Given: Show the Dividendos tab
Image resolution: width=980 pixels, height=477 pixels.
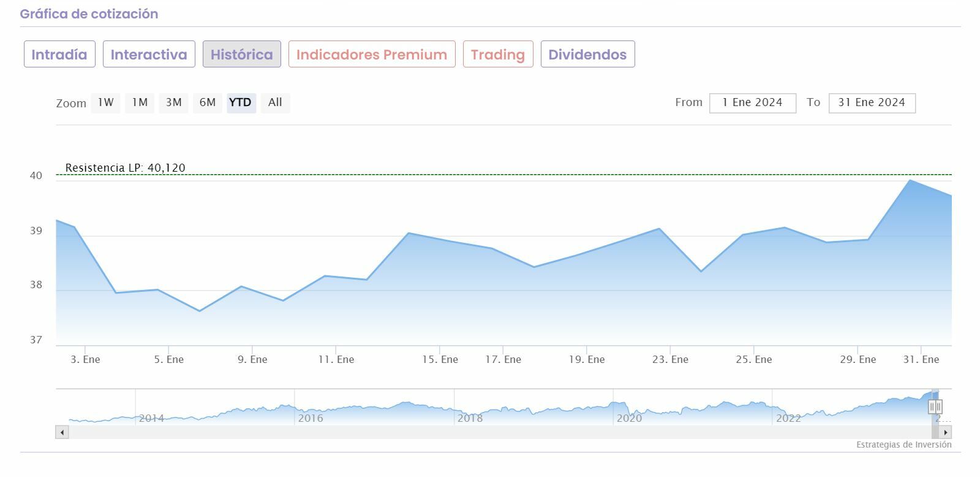Looking at the screenshot, I should point(587,54).
